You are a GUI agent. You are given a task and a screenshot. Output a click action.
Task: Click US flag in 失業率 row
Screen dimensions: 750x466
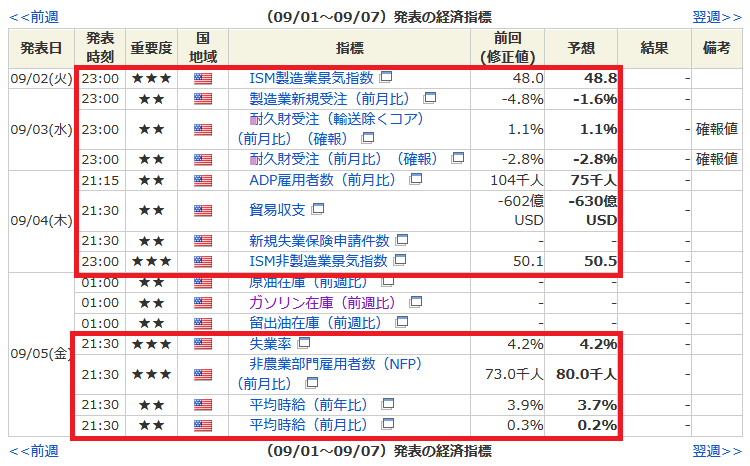pos(203,344)
